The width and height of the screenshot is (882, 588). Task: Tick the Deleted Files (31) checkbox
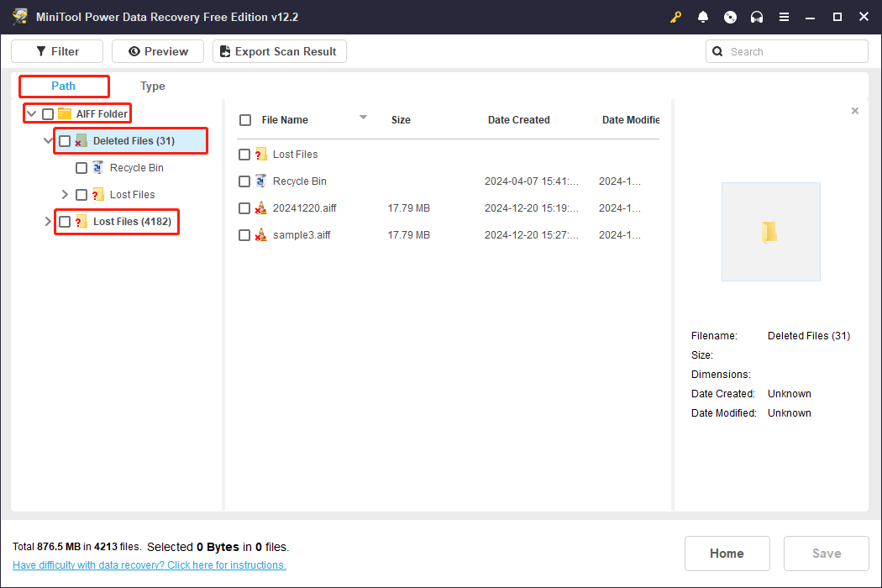tap(65, 141)
